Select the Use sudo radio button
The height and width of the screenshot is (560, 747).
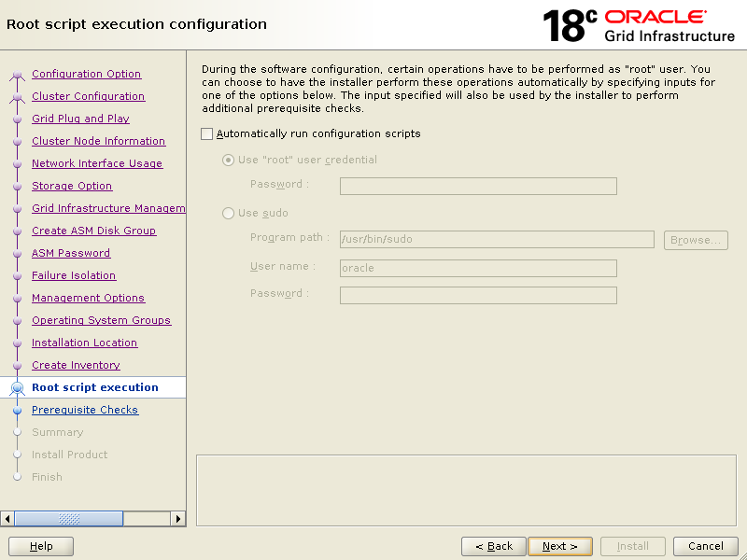coord(228,213)
